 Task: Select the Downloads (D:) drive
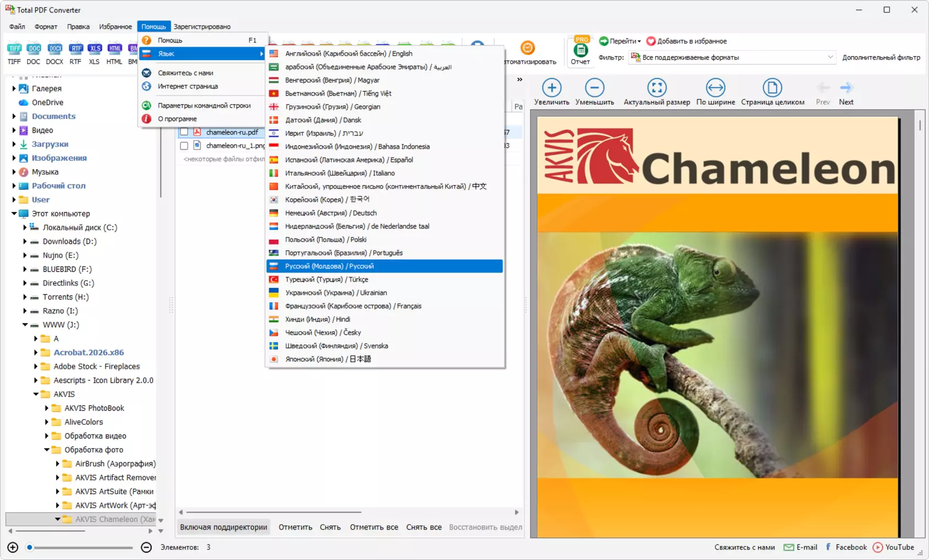point(69,242)
